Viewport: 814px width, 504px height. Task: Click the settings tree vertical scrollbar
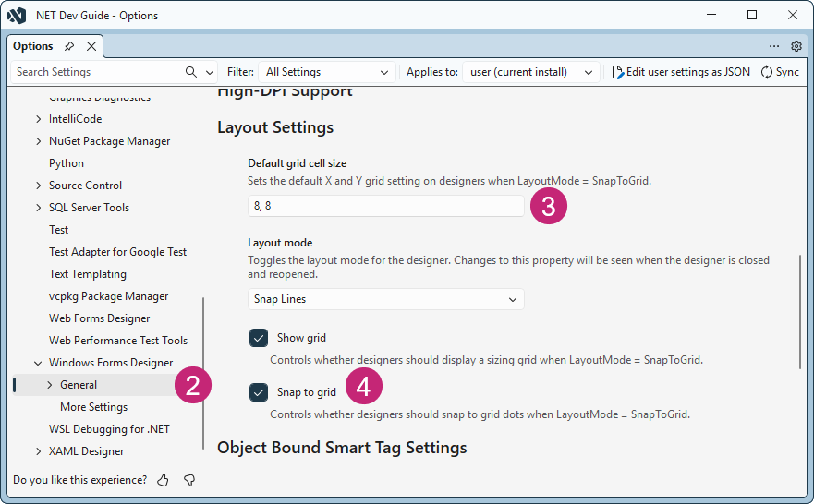point(203,373)
